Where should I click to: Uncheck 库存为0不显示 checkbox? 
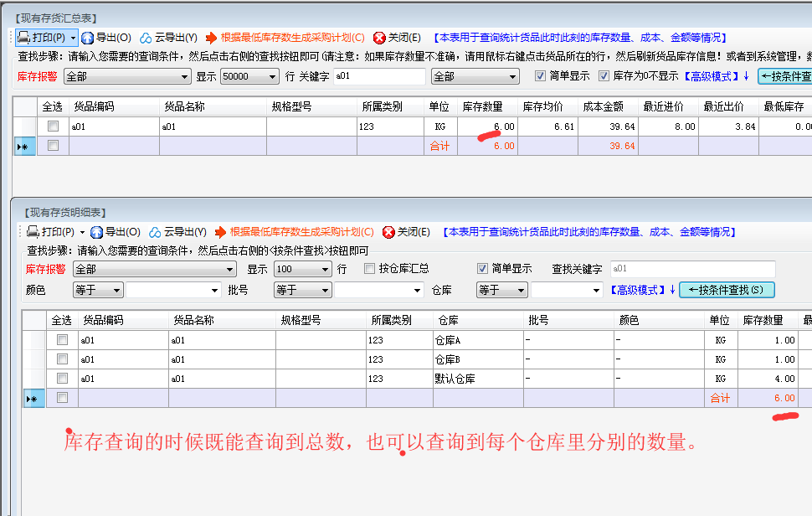point(605,76)
